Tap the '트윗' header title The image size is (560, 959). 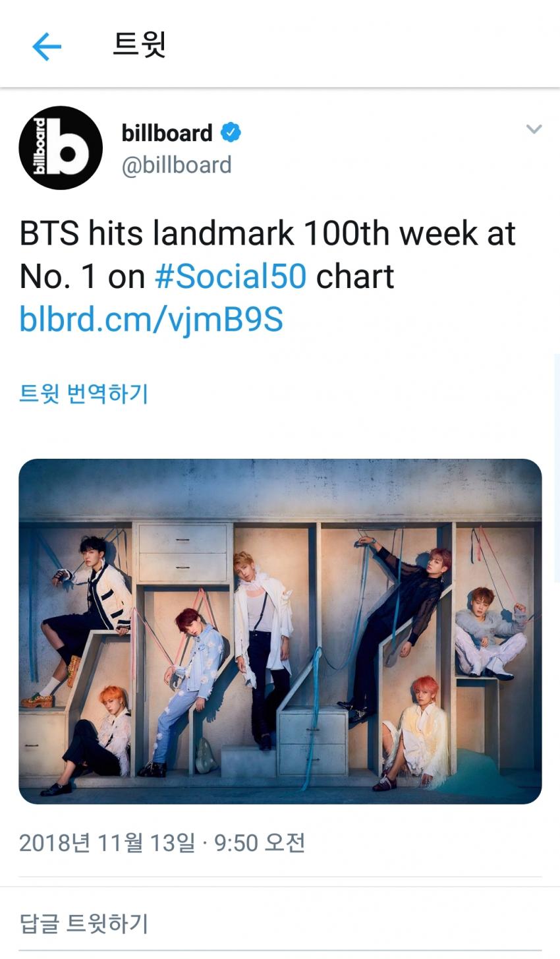[x=139, y=45]
